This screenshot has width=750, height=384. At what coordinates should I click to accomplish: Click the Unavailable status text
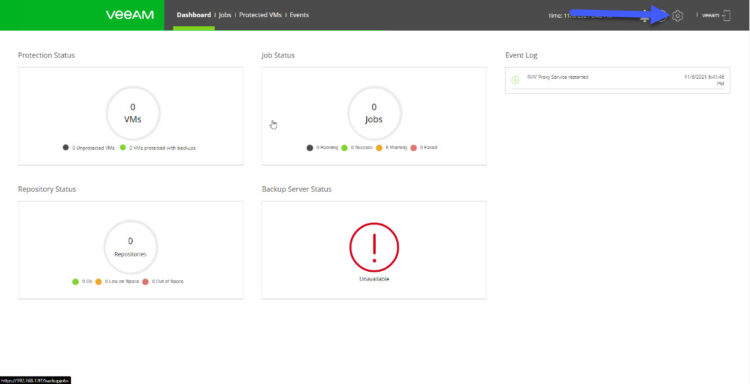tap(374, 278)
